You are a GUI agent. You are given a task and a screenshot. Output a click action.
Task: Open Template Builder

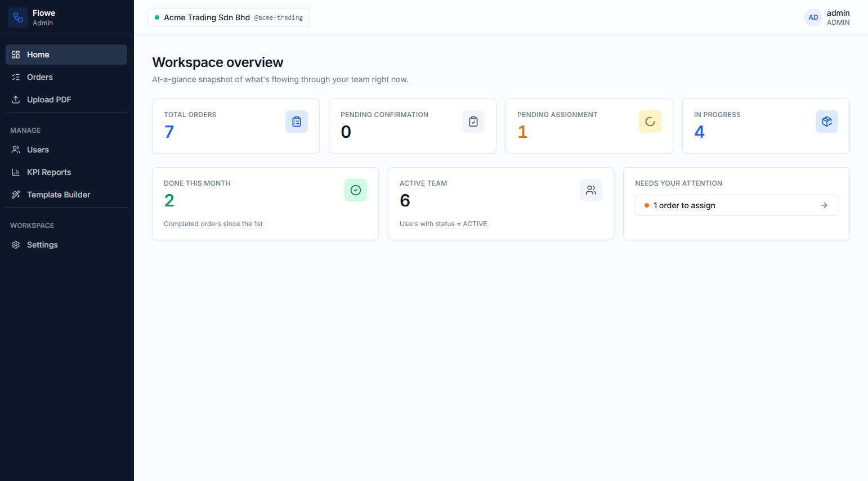point(66,195)
